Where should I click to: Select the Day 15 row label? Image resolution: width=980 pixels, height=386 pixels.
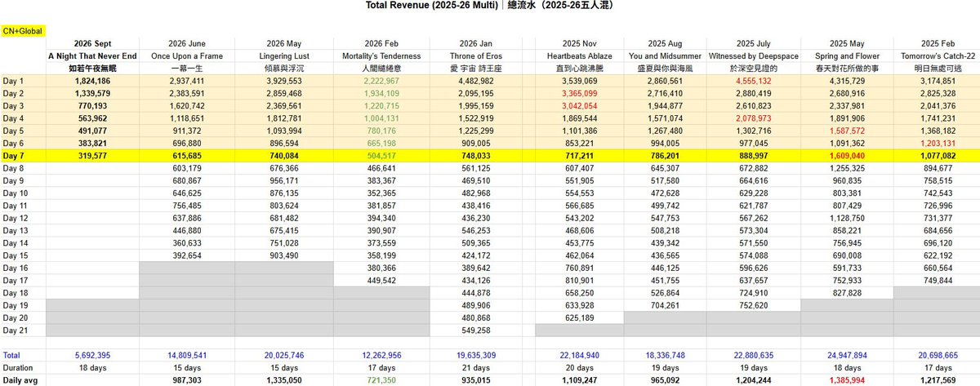(x=16, y=255)
